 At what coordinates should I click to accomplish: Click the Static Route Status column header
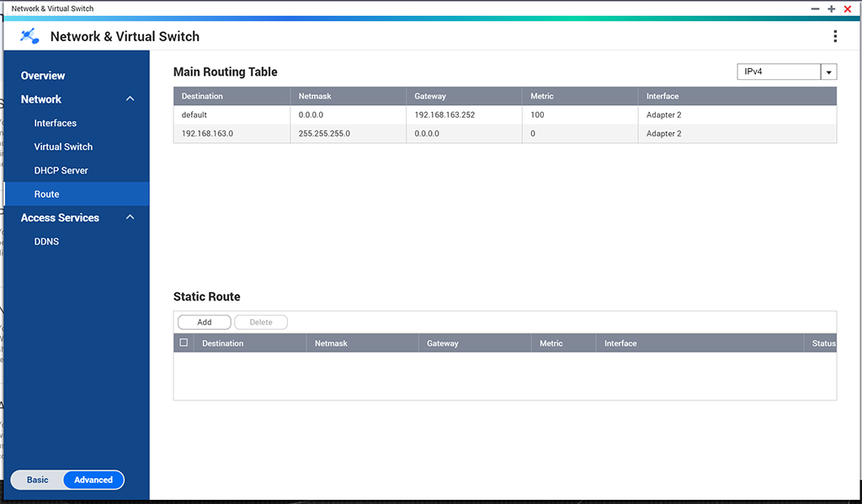(821, 343)
